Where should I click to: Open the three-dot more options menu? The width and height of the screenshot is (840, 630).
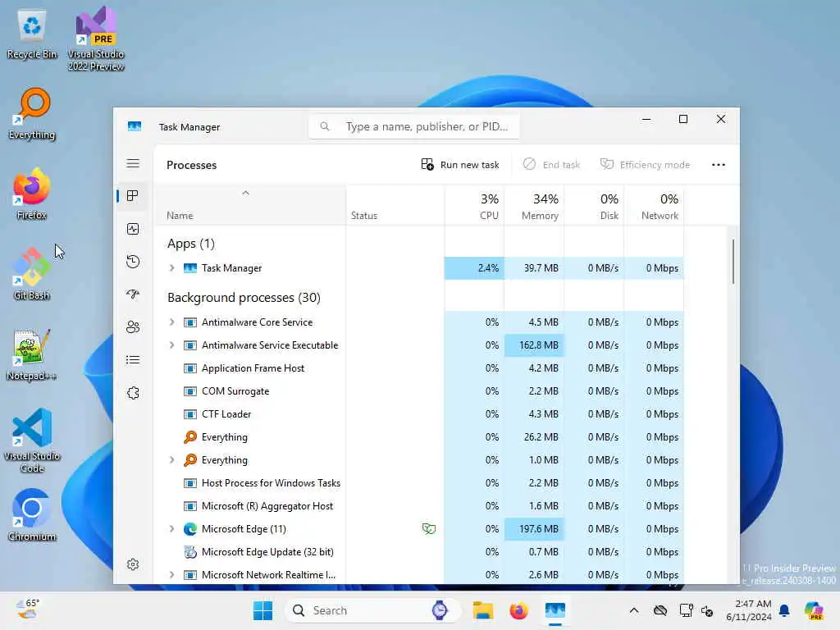(719, 165)
